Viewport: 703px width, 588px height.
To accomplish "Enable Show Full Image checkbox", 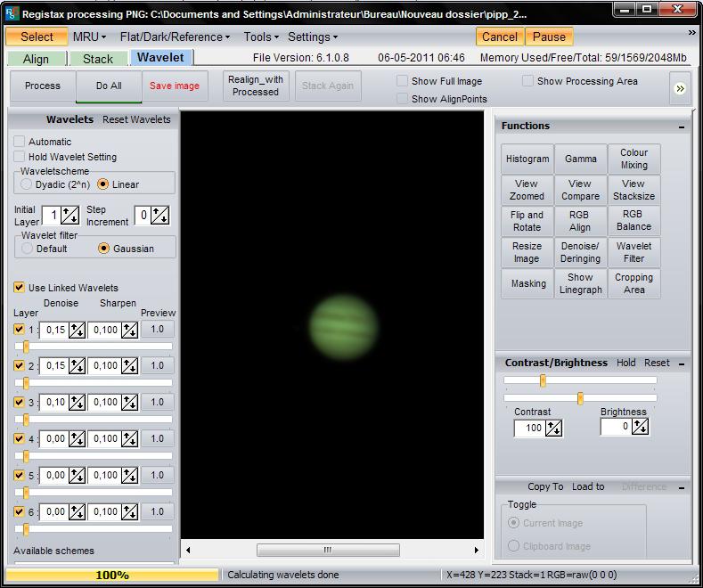I will [402, 81].
